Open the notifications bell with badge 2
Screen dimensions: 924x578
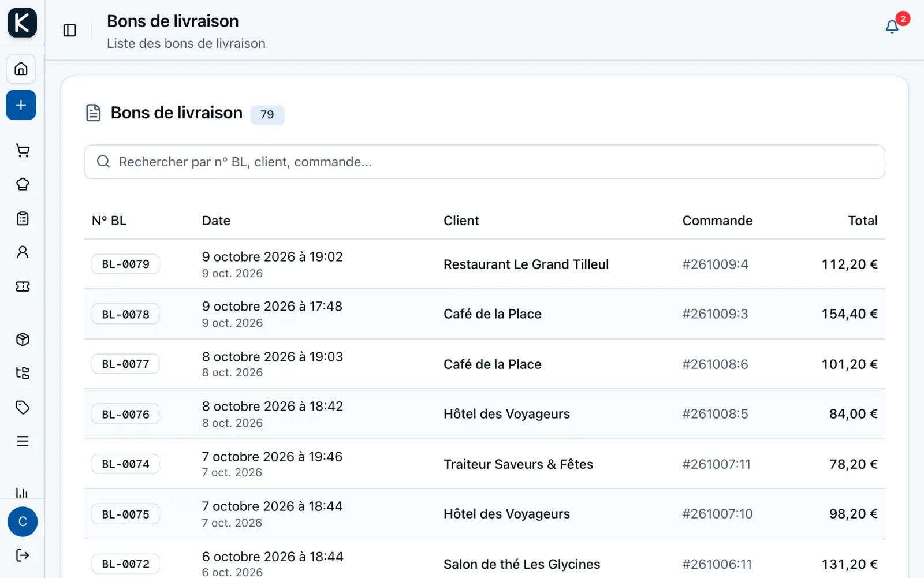[x=892, y=27]
